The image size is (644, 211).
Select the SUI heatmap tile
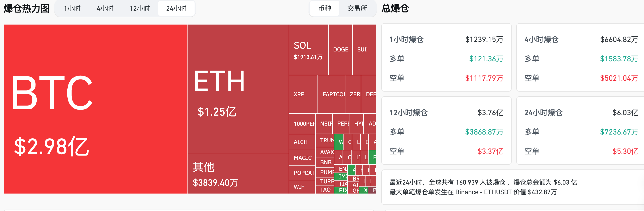pos(364,50)
